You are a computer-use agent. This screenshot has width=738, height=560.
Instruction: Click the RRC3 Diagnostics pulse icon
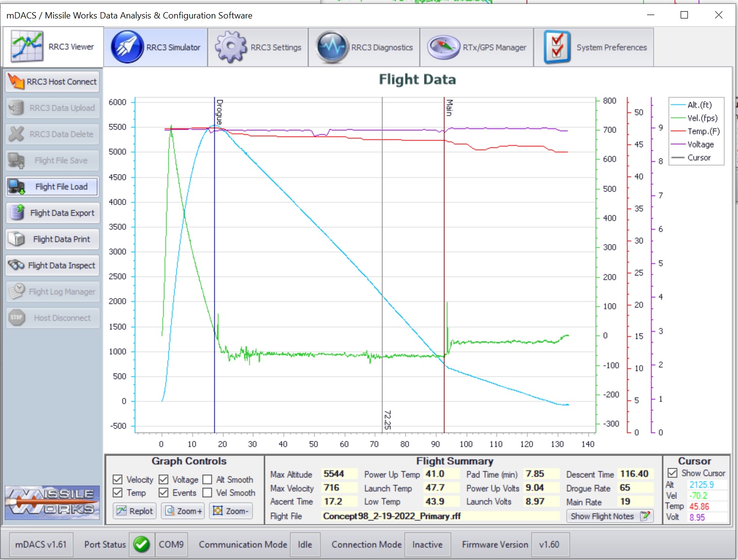click(332, 47)
